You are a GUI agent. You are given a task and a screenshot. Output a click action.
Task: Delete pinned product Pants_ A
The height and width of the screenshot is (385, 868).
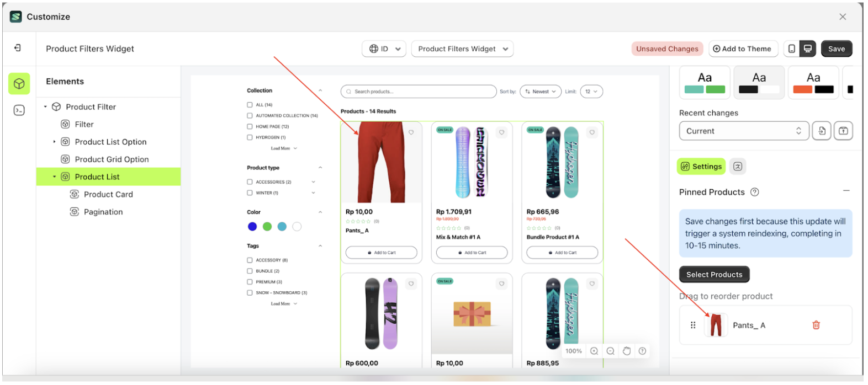tap(816, 325)
